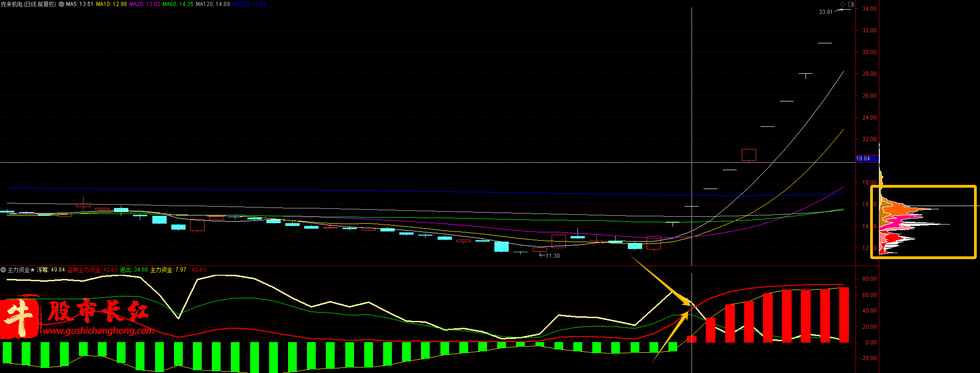Click the -20.00 indicator axis label

868,358
